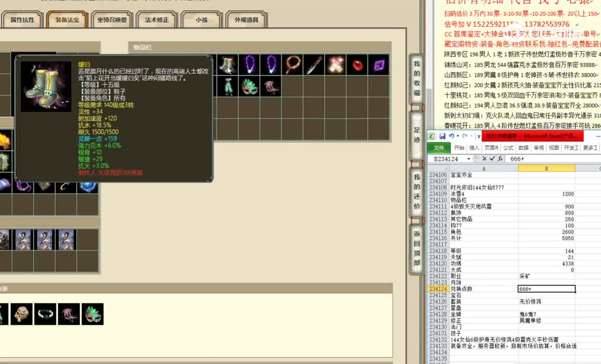The image size is (601, 364).
Task: Open the Excel 公式 ribbon tab
Action: [x=508, y=148]
